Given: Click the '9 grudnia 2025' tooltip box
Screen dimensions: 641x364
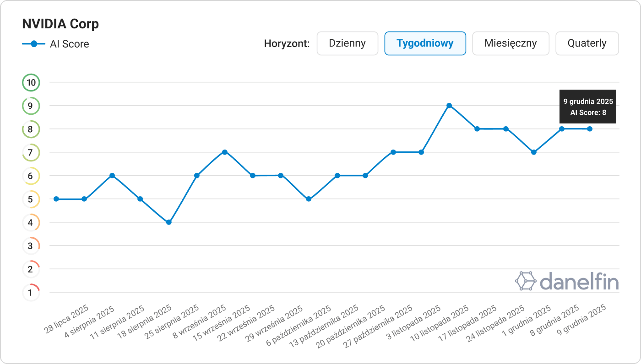Looking at the screenshot, I should pyautogui.click(x=588, y=107).
